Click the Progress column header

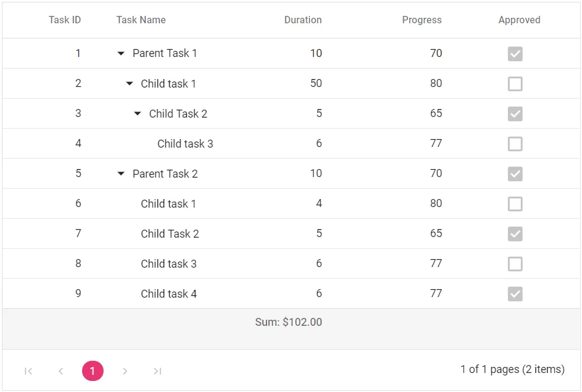[421, 20]
